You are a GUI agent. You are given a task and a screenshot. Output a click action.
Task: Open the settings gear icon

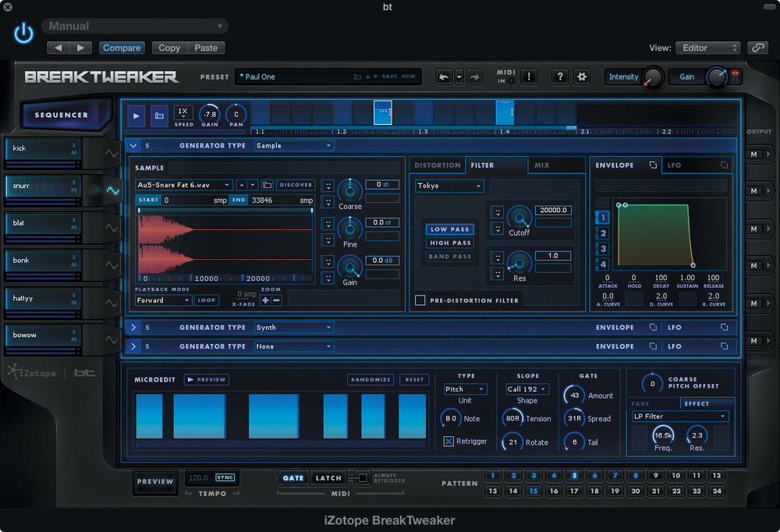582,76
